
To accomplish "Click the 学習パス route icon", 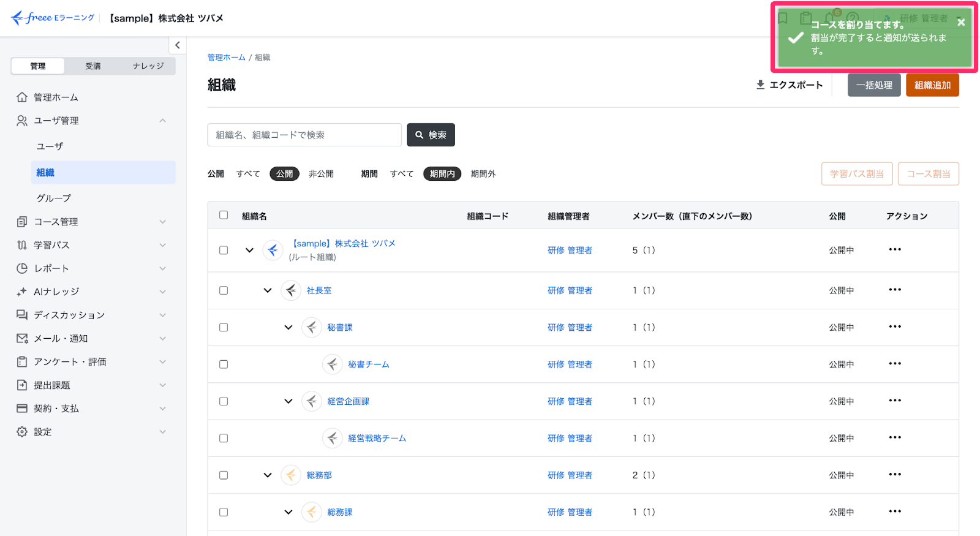I will point(22,245).
